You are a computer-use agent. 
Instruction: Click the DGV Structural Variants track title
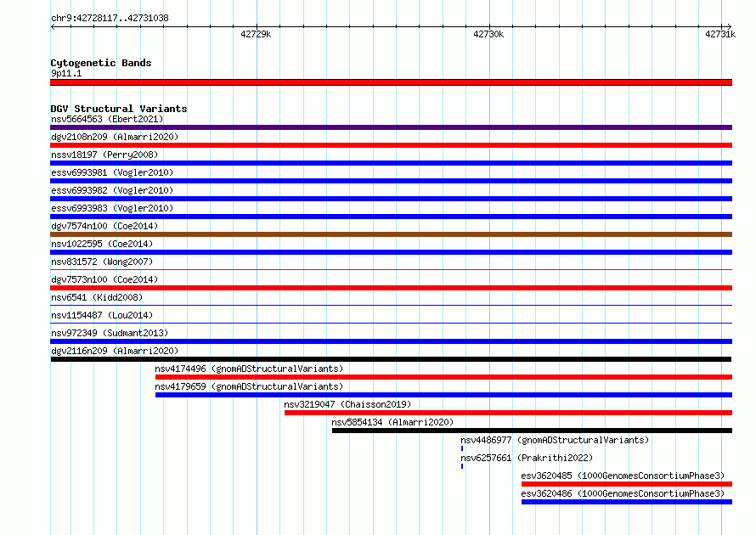click(119, 109)
